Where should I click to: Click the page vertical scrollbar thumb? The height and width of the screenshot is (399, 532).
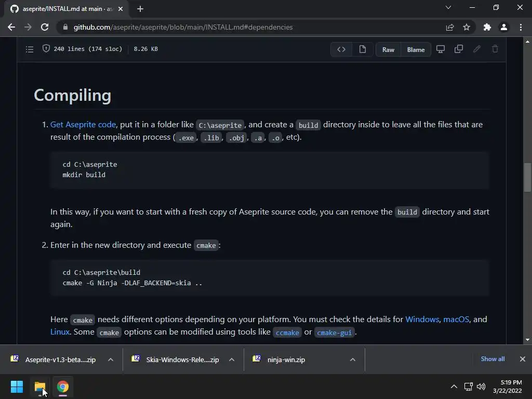[x=527, y=178]
